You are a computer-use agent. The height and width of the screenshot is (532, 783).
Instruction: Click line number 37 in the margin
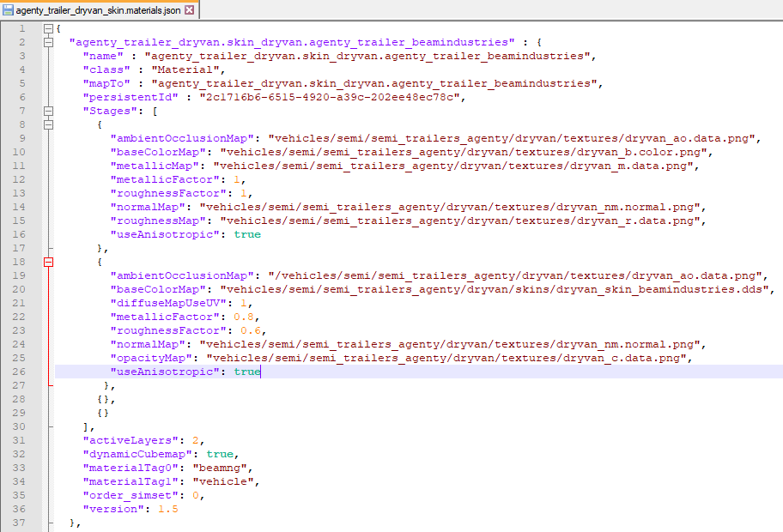(x=19, y=523)
